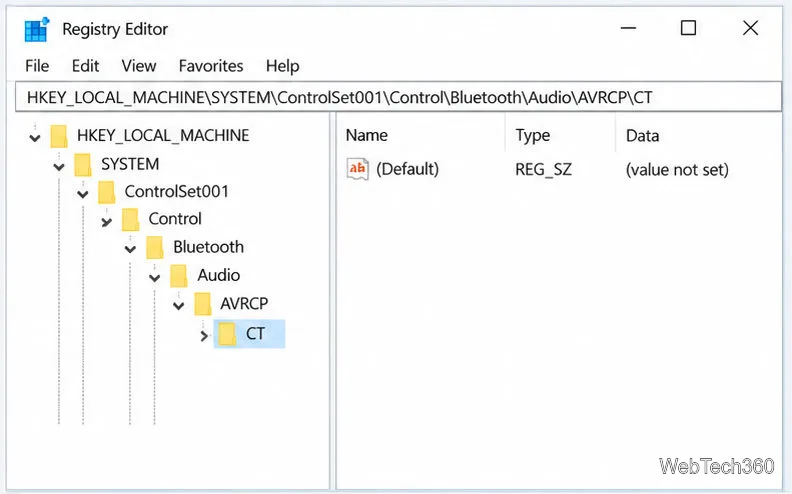This screenshot has width=792, height=494.
Task: Maximize the Registry Editor window
Action: tap(688, 28)
